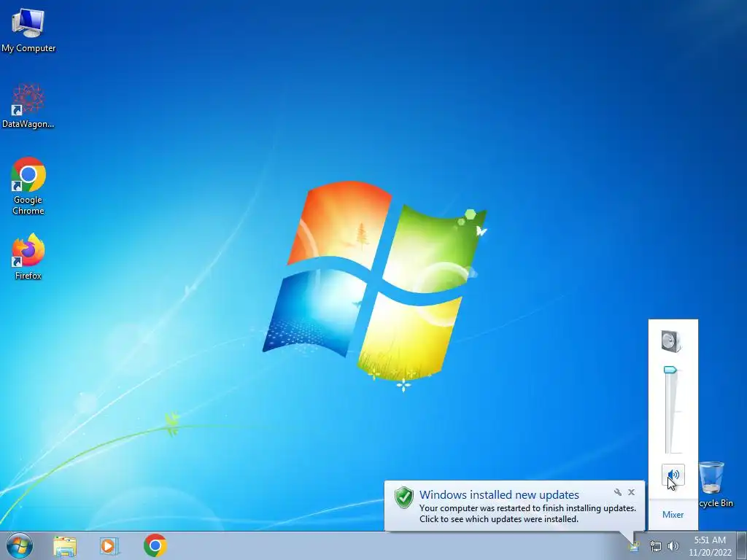
Task: Open the My Computer desktop icon
Action: pyautogui.click(x=28, y=29)
